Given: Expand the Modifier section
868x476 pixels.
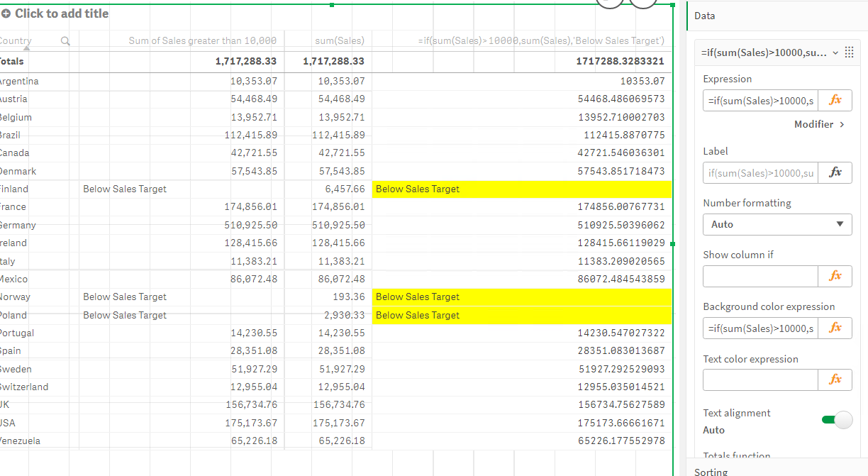Looking at the screenshot, I should coord(819,124).
